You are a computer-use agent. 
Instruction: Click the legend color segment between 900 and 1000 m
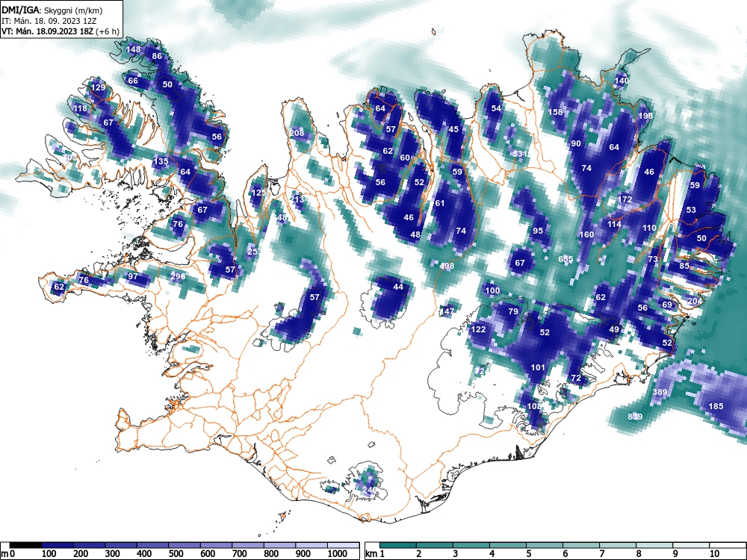pos(311,545)
